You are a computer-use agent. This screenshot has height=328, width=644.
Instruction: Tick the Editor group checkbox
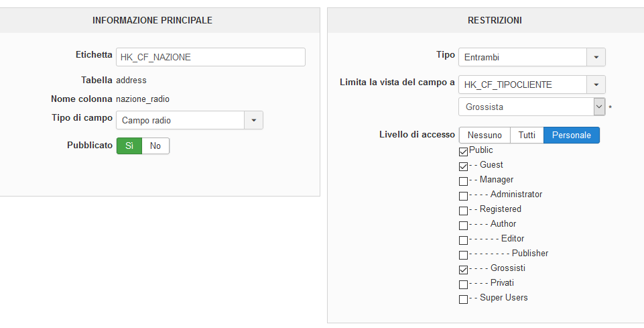coord(464,240)
